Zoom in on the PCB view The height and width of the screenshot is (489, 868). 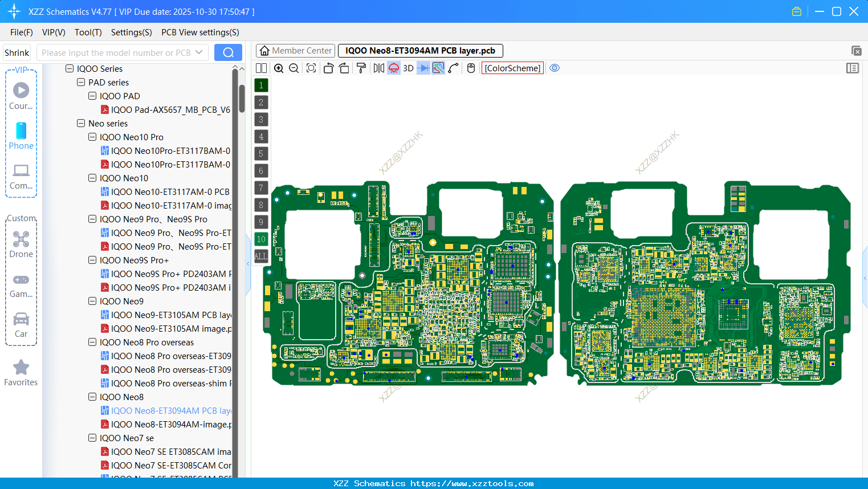click(x=279, y=68)
